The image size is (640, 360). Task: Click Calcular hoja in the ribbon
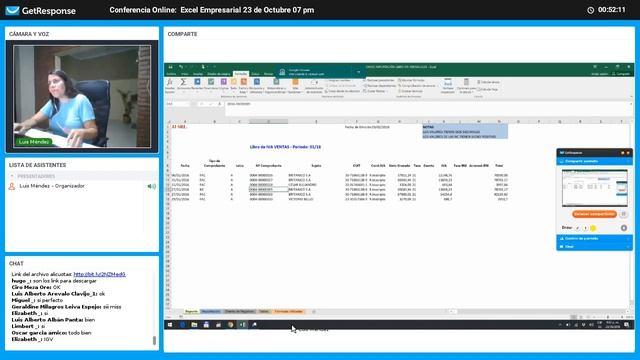coord(488,89)
